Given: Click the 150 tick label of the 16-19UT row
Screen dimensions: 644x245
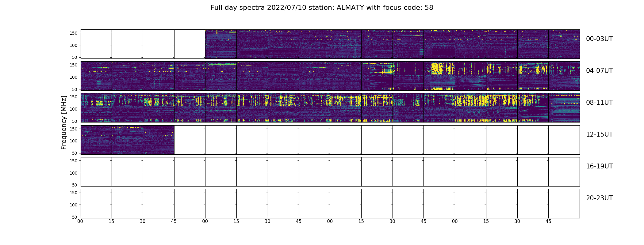Looking at the screenshot, I should click(74, 161).
